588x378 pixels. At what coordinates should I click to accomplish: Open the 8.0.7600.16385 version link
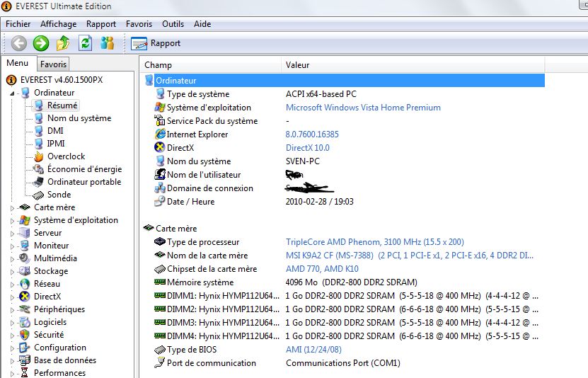tap(312, 134)
